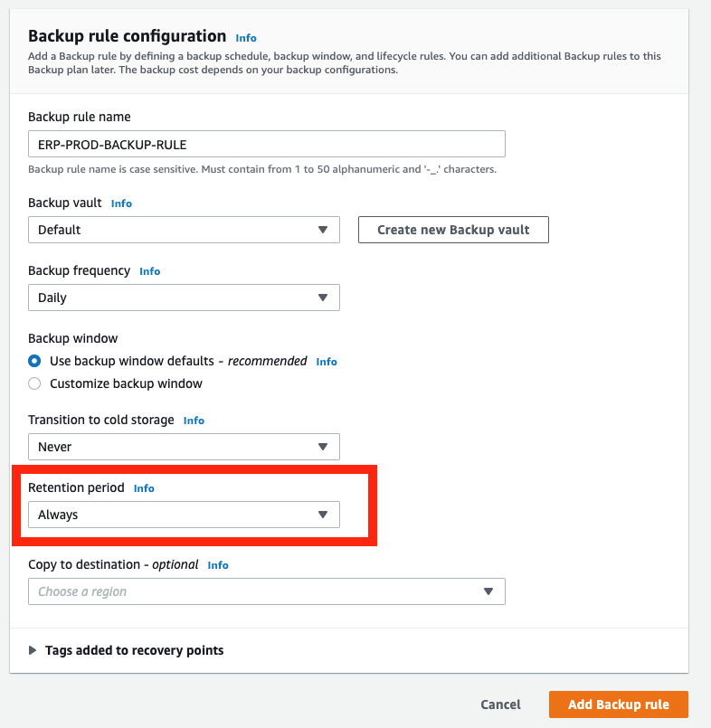The width and height of the screenshot is (711, 728).
Task: Open the Retention period dropdown showing Always
Action: click(184, 515)
